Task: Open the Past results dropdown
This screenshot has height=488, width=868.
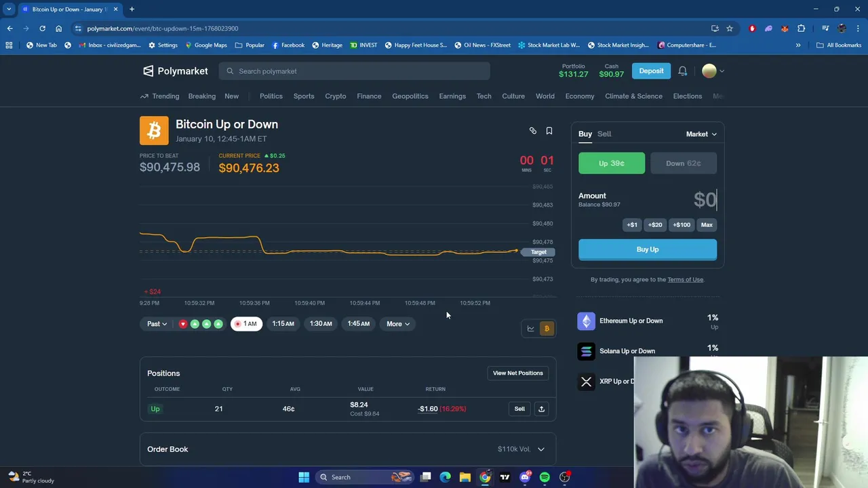Action: [x=157, y=324]
